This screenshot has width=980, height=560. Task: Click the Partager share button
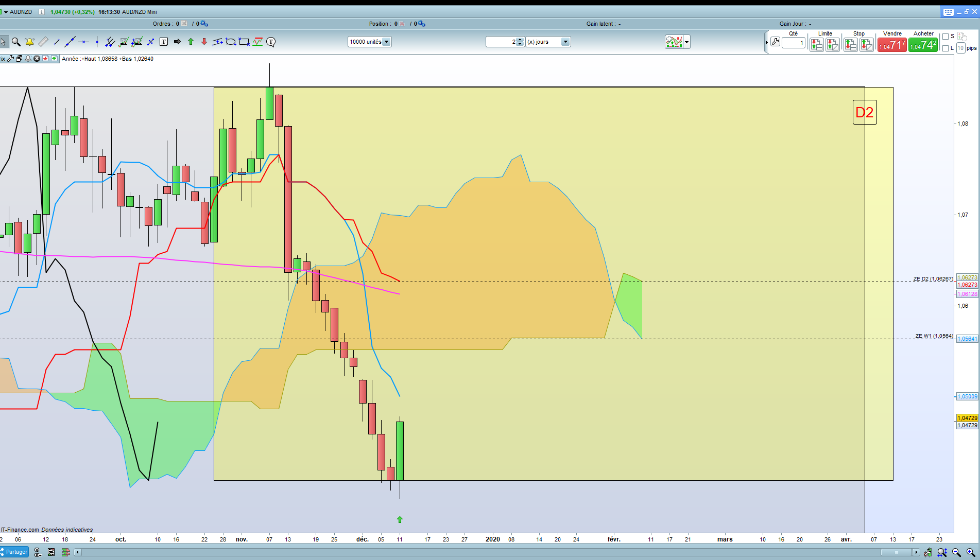click(14, 552)
